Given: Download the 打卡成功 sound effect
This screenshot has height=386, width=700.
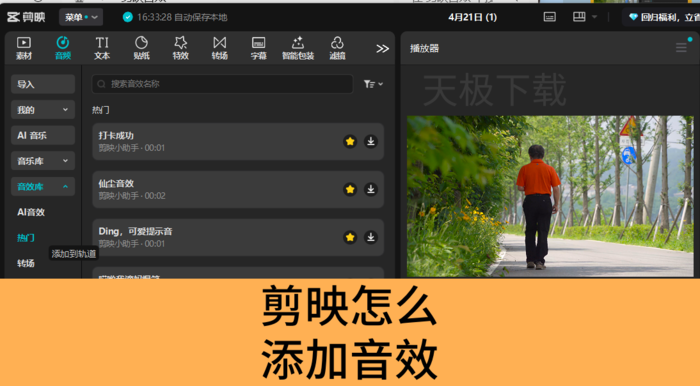Looking at the screenshot, I should [x=371, y=141].
